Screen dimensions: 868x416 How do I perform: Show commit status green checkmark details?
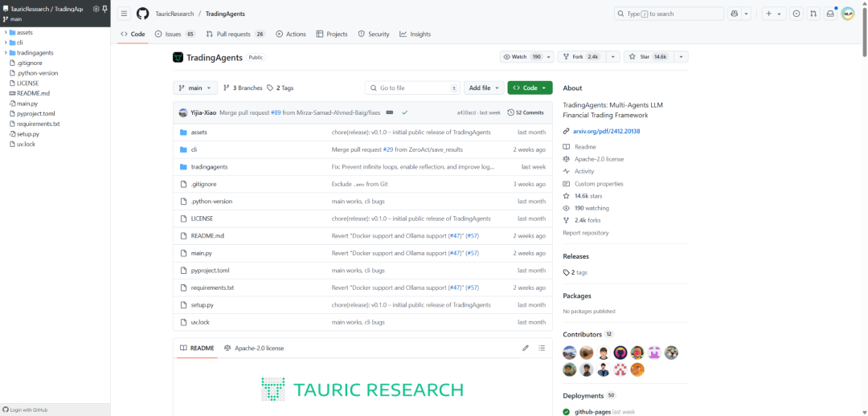404,112
